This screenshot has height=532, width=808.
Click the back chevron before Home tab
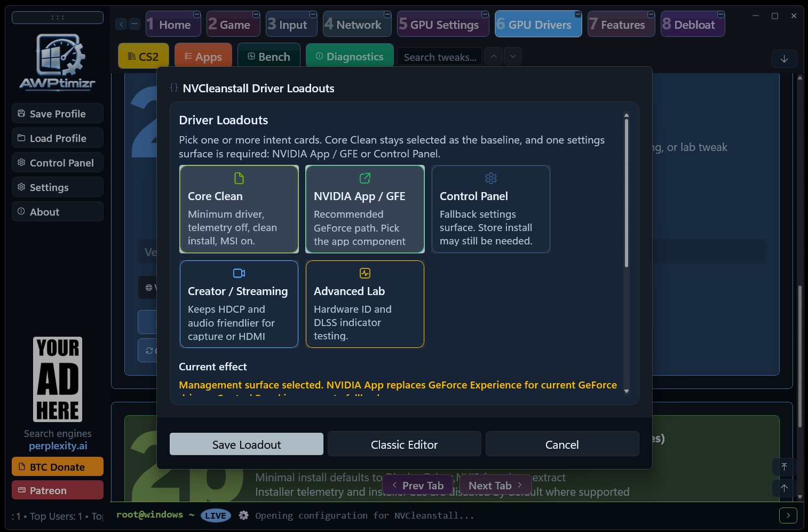pos(121,24)
